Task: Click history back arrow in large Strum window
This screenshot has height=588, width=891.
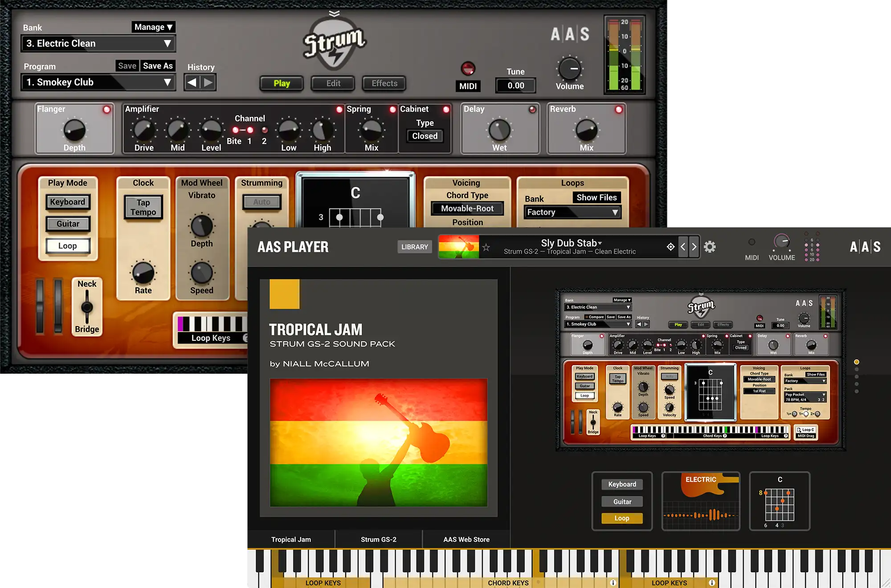Action: 192,82
